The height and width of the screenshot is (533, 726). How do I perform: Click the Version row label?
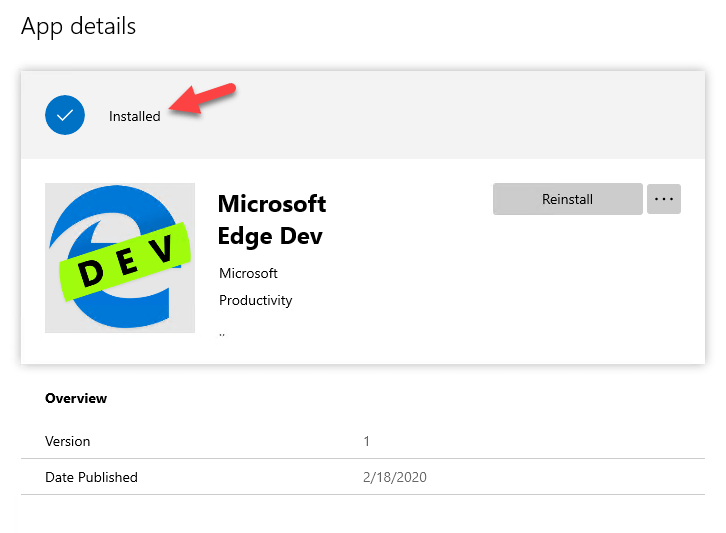click(68, 441)
